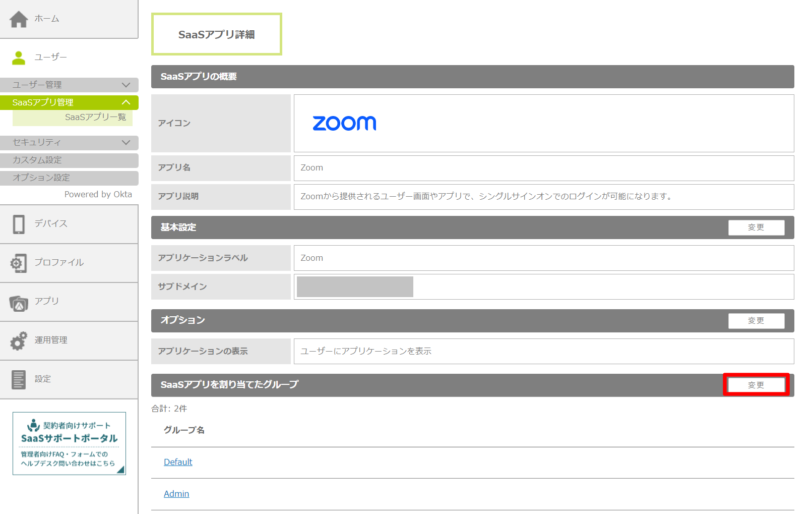812x514 pixels.
Task: Open the SaaSサポートポータル banner
Action: point(69,443)
